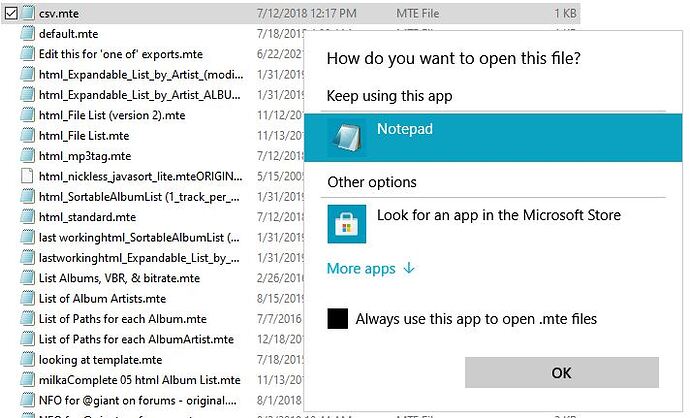The image size is (690, 418).
Task: Select file 'looking at template.mte'
Action: pos(101,360)
